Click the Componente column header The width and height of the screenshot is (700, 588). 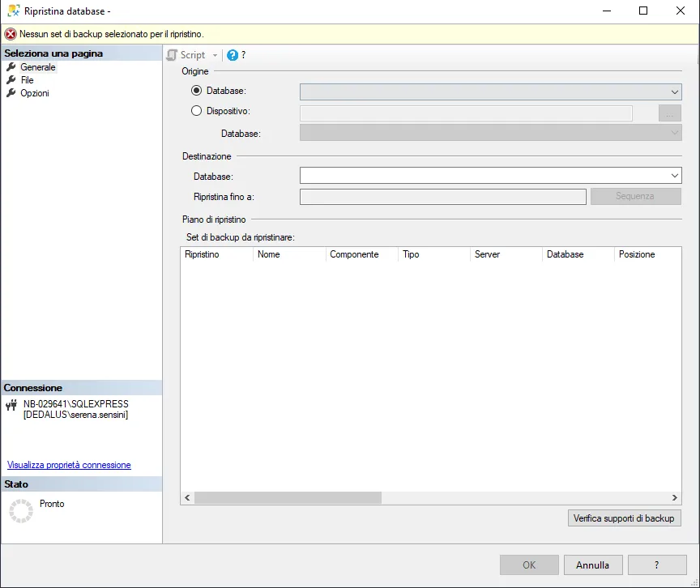click(x=361, y=254)
